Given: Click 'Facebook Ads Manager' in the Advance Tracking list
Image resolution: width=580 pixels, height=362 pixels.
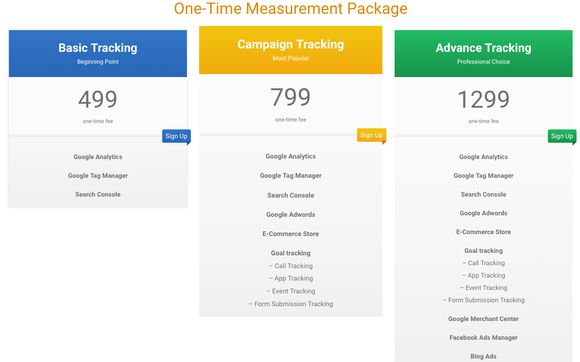Looking at the screenshot, I should pos(483,338).
